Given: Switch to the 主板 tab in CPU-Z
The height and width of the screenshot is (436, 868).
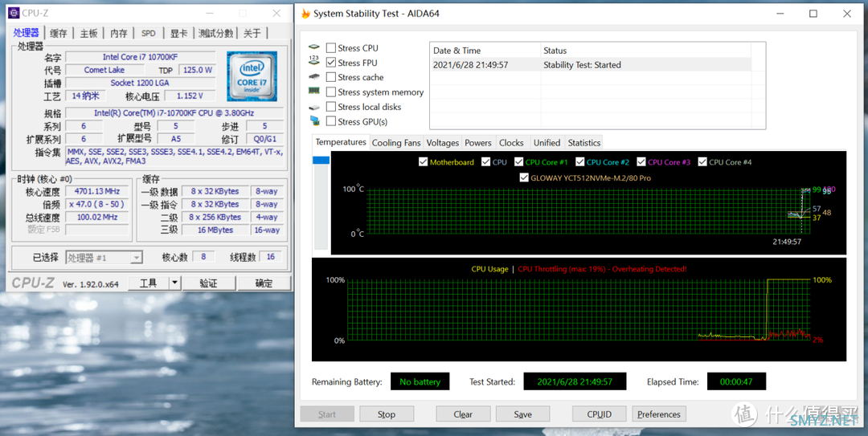Looking at the screenshot, I should coord(88,33).
